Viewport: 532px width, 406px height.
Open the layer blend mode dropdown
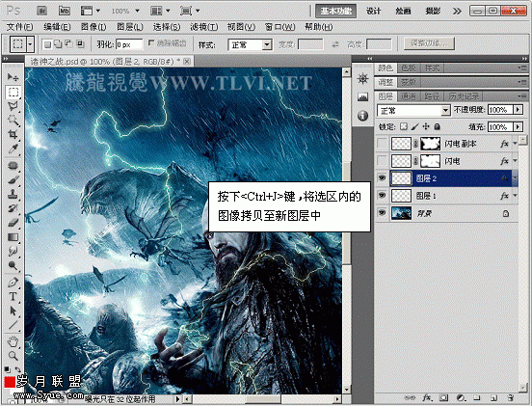pyautogui.click(x=413, y=110)
